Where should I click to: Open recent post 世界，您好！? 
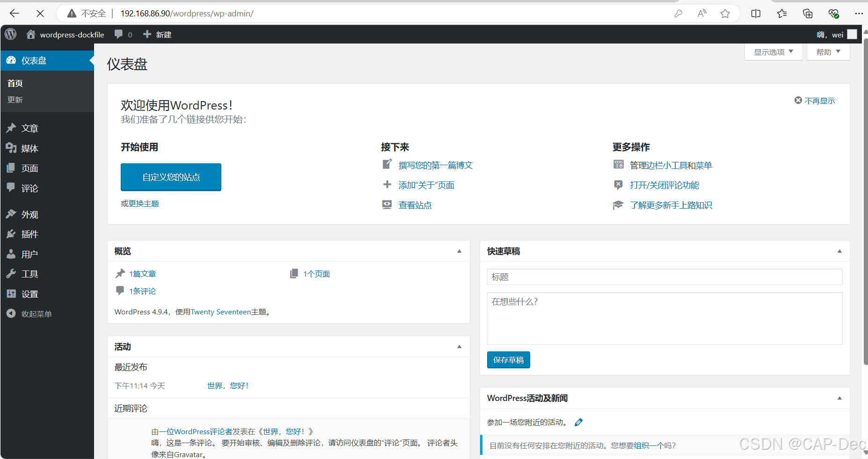click(228, 386)
